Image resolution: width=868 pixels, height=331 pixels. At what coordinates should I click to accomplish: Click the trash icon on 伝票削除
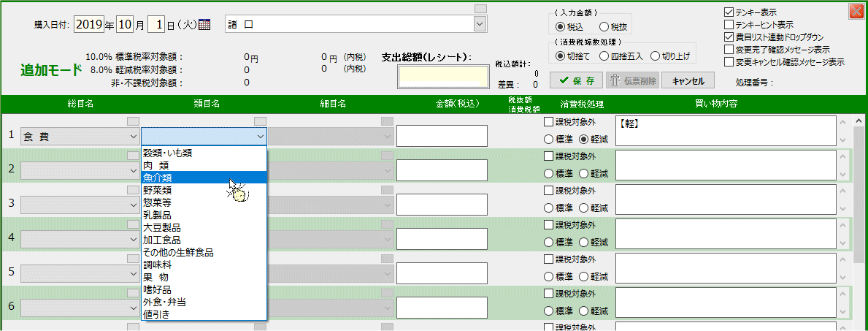[615, 80]
